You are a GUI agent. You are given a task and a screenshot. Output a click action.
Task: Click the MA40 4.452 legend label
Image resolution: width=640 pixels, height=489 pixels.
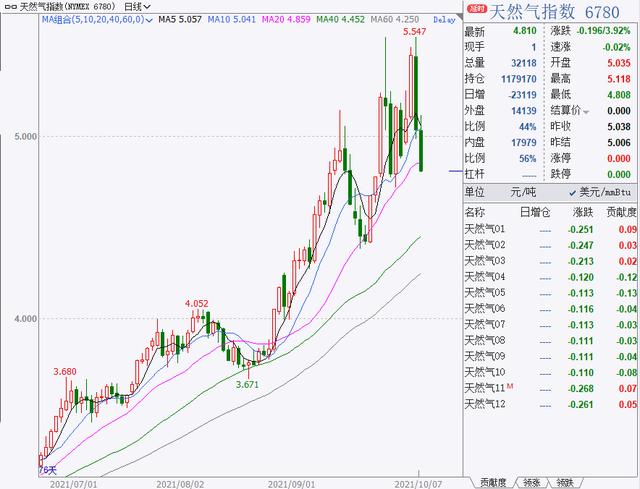click(x=340, y=19)
